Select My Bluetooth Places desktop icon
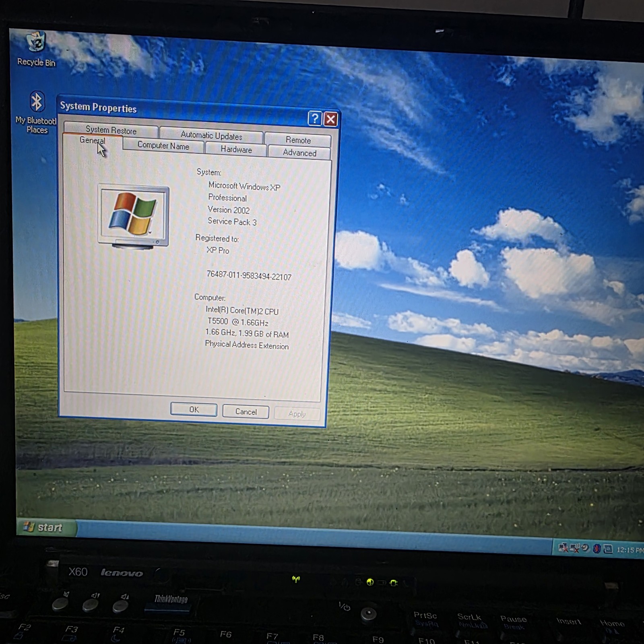 [36, 112]
